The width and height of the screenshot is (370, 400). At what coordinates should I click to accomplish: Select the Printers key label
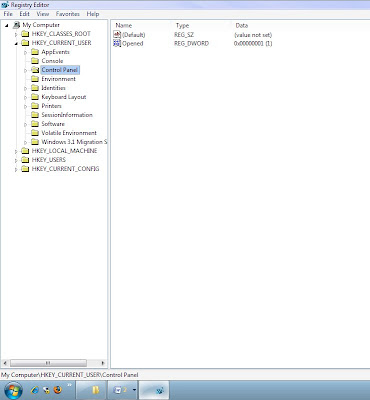51,106
